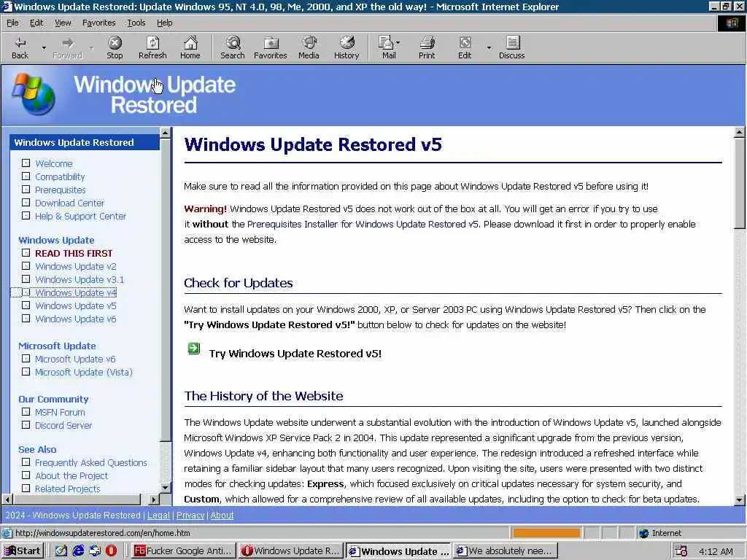This screenshot has height=560, width=747.
Task: Open the Related Projects link
Action: (68, 489)
